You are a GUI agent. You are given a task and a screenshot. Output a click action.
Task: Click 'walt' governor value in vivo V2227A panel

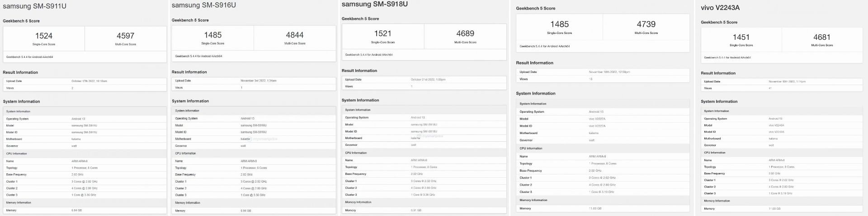(591, 140)
